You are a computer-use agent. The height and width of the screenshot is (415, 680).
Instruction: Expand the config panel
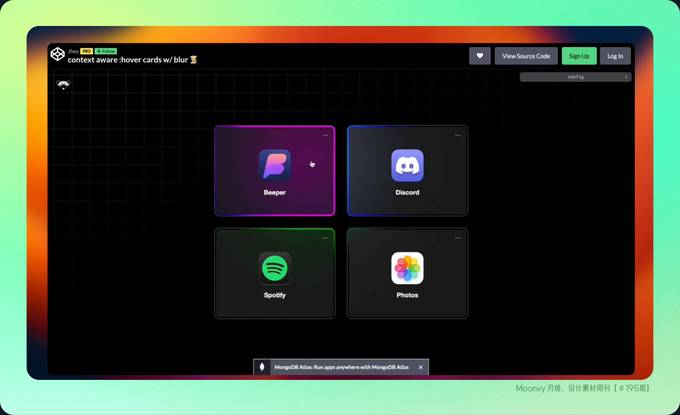click(x=575, y=77)
